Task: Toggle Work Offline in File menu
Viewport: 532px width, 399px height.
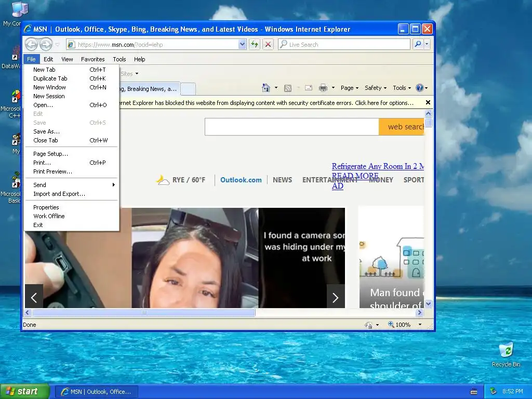Action: tap(71, 216)
